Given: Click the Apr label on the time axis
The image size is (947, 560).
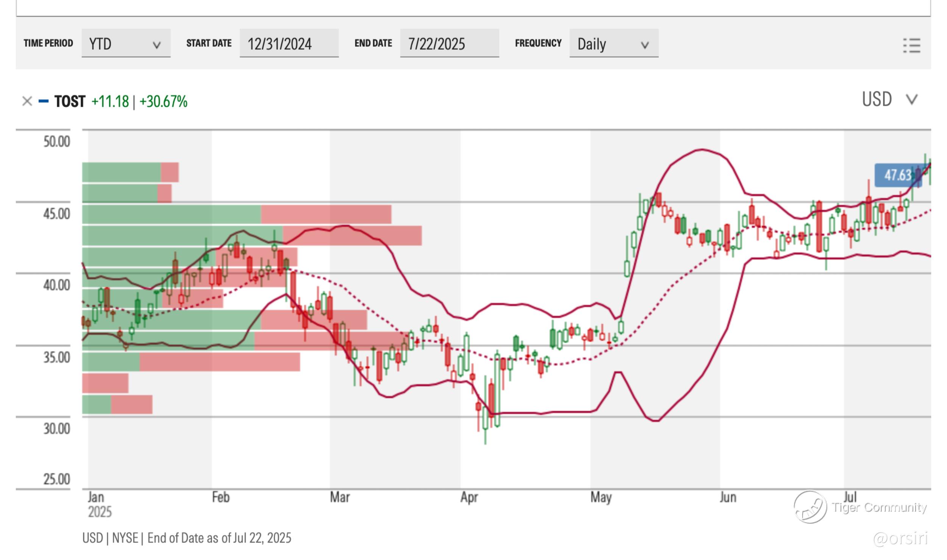Looking at the screenshot, I should pyautogui.click(x=469, y=498).
